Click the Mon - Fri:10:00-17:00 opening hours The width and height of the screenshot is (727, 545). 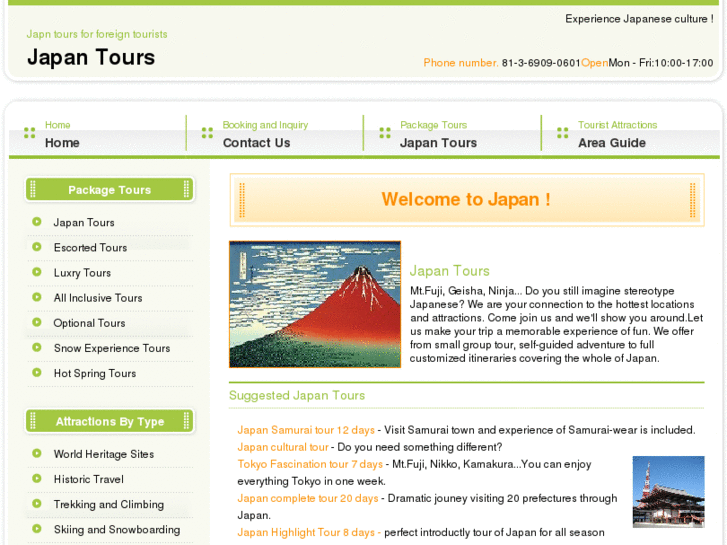point(661,63)
